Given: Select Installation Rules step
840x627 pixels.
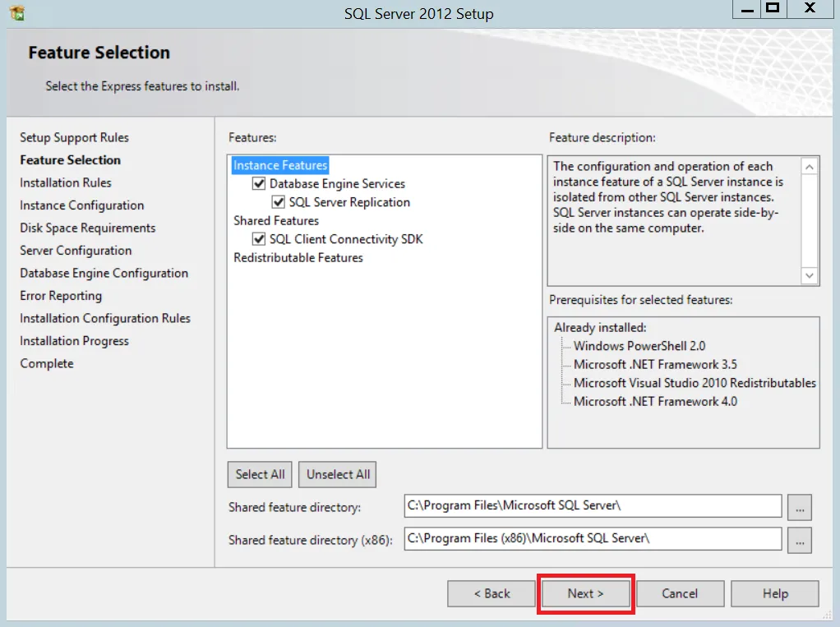Looking at the screenshot, I should click(x=66, y=182).
